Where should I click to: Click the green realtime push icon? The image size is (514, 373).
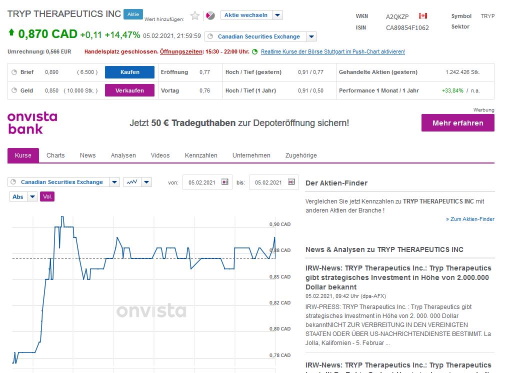coord(255,52)
